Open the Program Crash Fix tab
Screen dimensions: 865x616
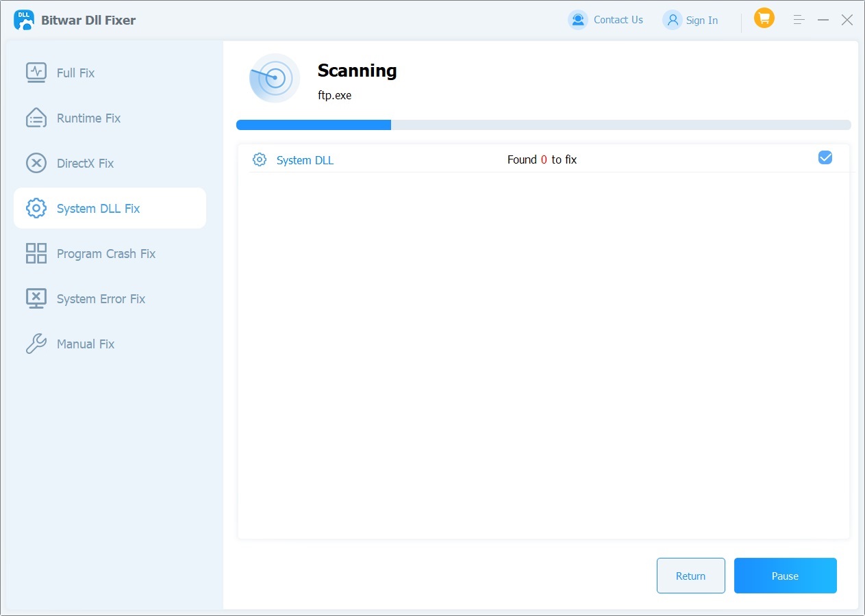(110, 253)
